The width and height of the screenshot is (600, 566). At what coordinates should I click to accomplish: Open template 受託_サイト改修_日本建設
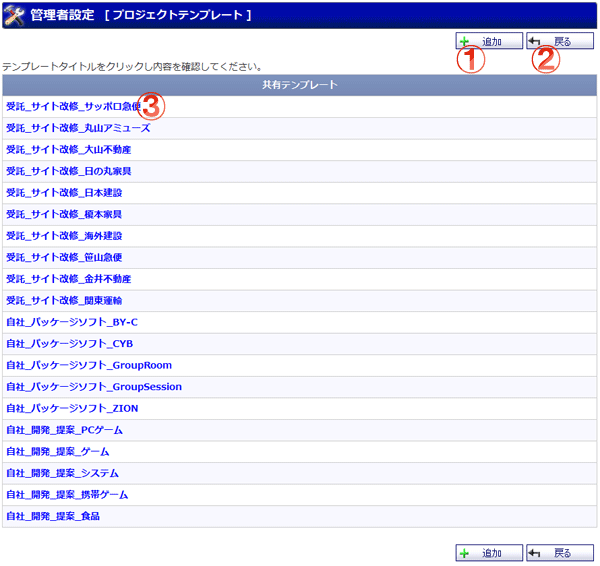click(x=64, y=192)
